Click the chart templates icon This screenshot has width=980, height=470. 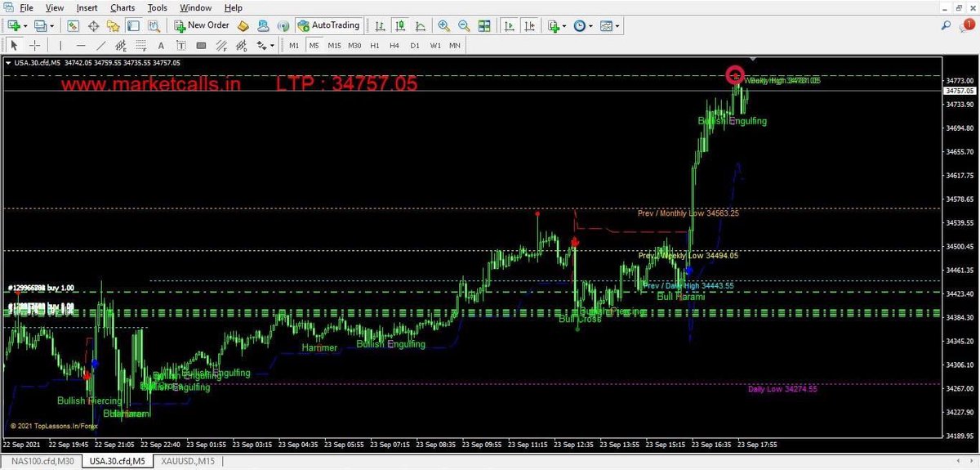pos(606,25)
